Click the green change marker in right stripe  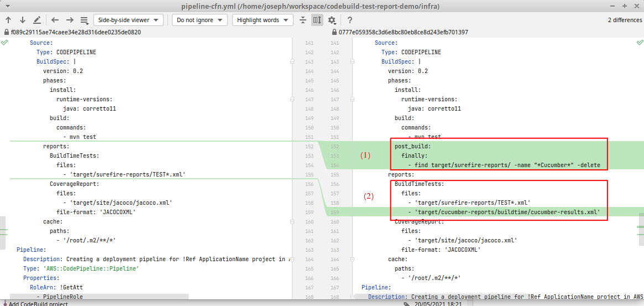point(641,226)
